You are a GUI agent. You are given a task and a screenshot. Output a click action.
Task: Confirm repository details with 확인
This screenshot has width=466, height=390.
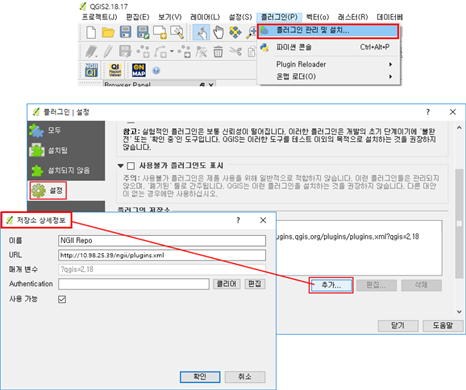[x=200, y=377]
